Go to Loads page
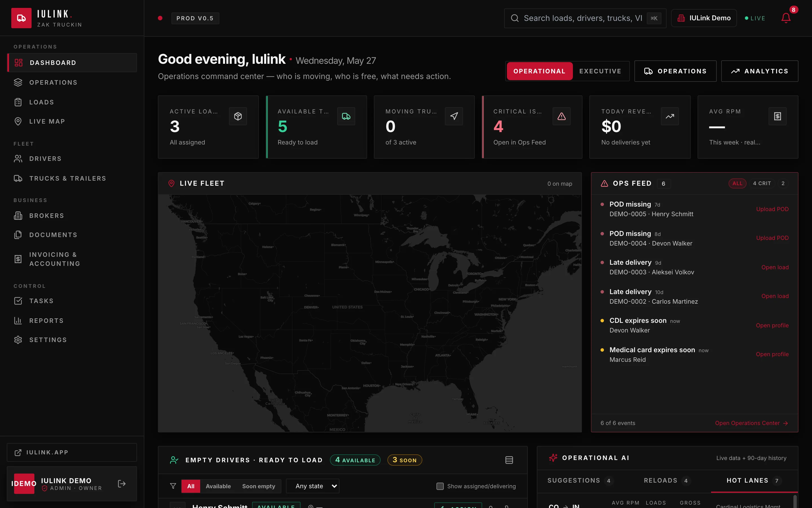The width and height of the screenshot is (812, 508). [x=72, y=102]
